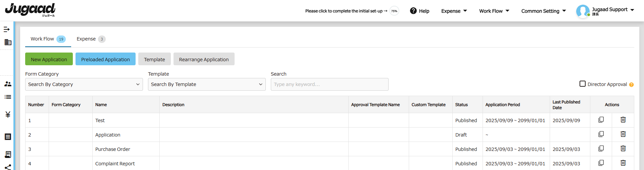Expand the sidebar menu arrow icon
Image resolution: width=644 pixels, height=170 pixels.
click(x=7, y=29)
